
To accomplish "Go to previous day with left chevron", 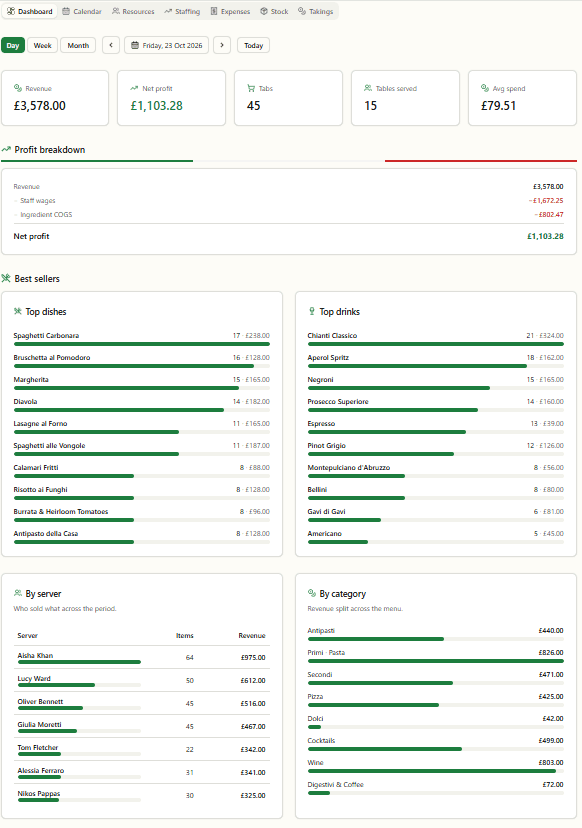I will click(x=111, y=45).
